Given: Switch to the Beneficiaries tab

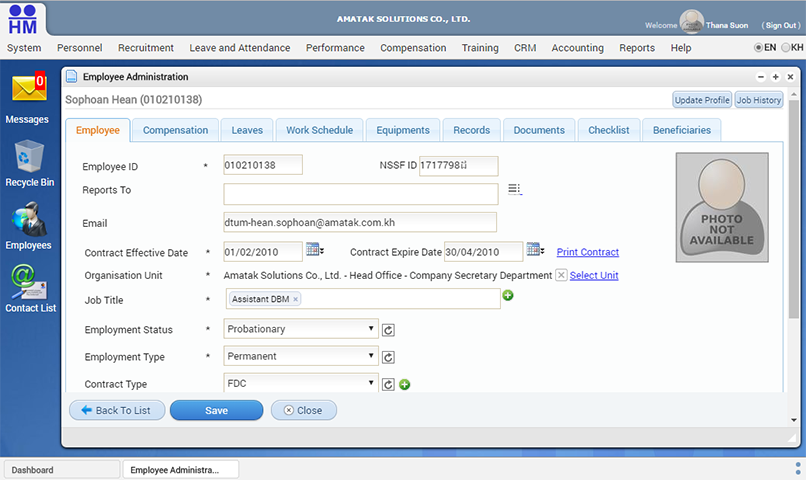Looking at the screenshot, I should pos(682,130).
